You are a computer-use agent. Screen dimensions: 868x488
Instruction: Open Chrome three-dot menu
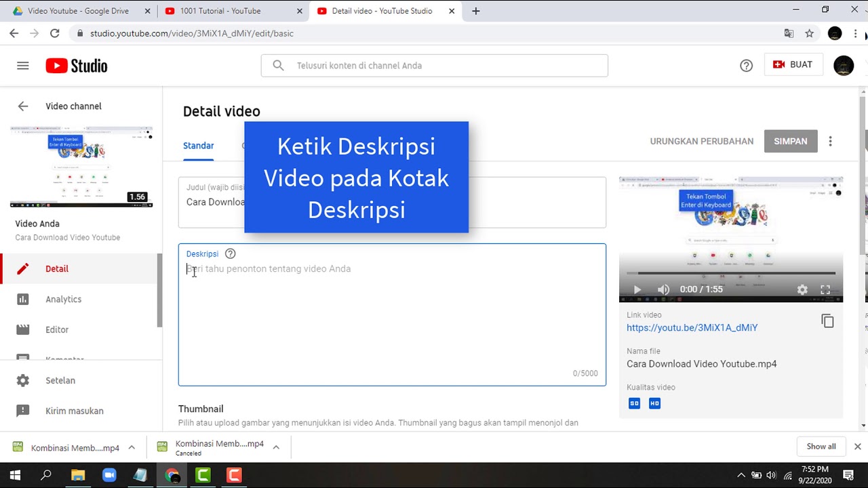[x=856, y=33]
